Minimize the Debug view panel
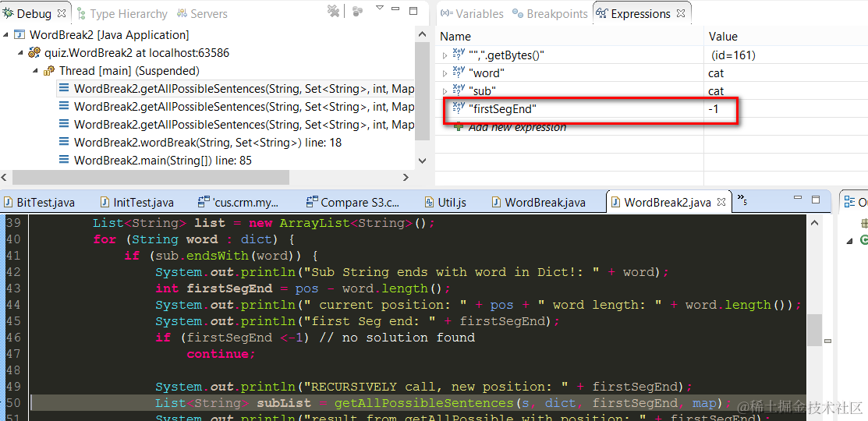This screenshot has height=421, width=868. 396,9
